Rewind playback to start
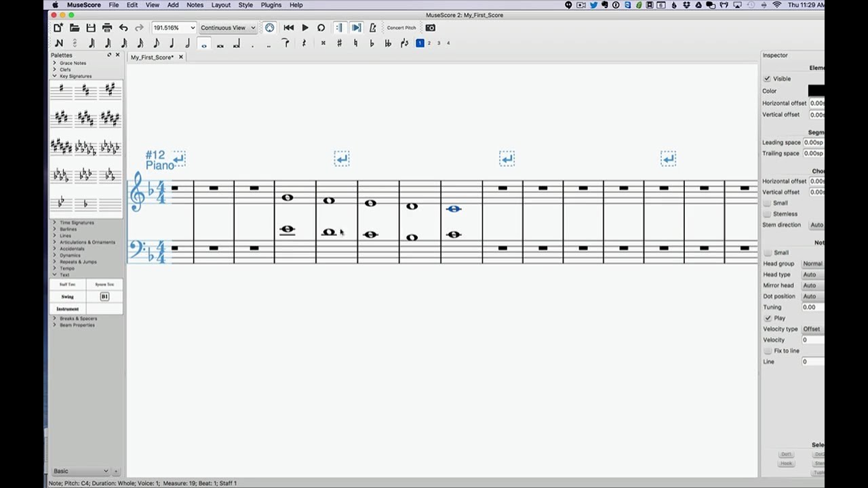Screen dimensions: 868x488 289,28
